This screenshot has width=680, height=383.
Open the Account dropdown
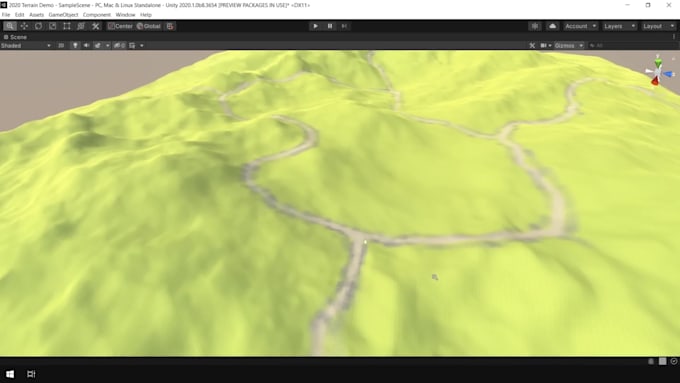click(x=580, y=26)
